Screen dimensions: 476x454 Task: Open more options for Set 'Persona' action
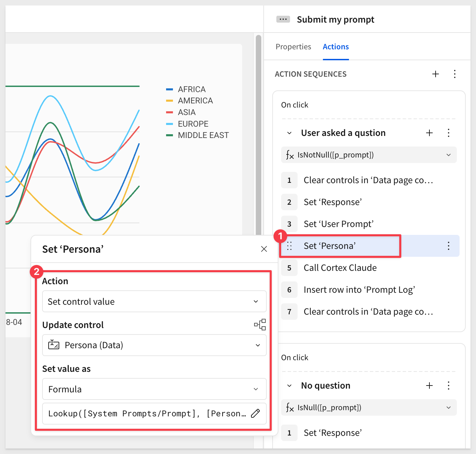449,246
